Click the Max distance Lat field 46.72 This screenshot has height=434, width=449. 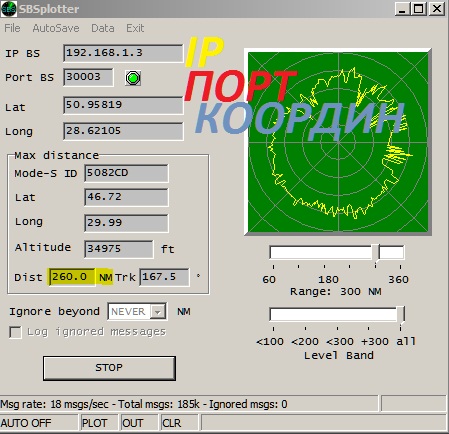coord(126,197)
